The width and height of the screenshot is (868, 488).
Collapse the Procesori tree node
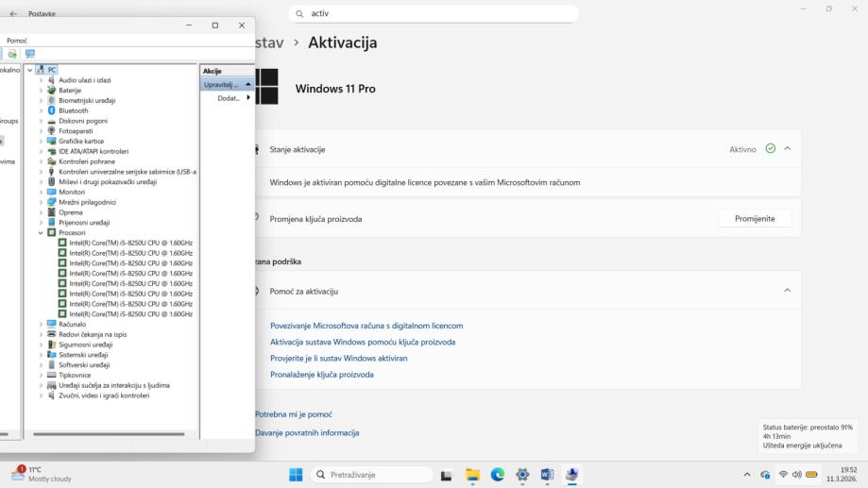41,233
